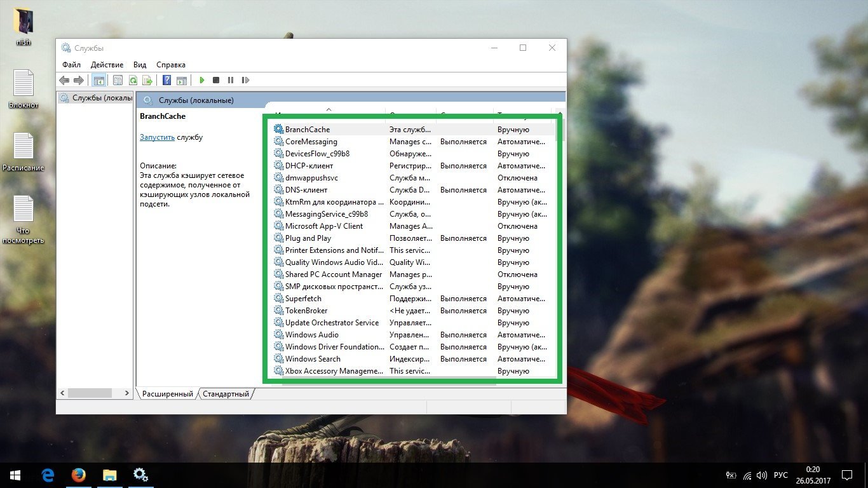Click the left arrow of the tree pane scrollbar
The width and height of the screenshot is (868, 488).
tap(62, 393)
